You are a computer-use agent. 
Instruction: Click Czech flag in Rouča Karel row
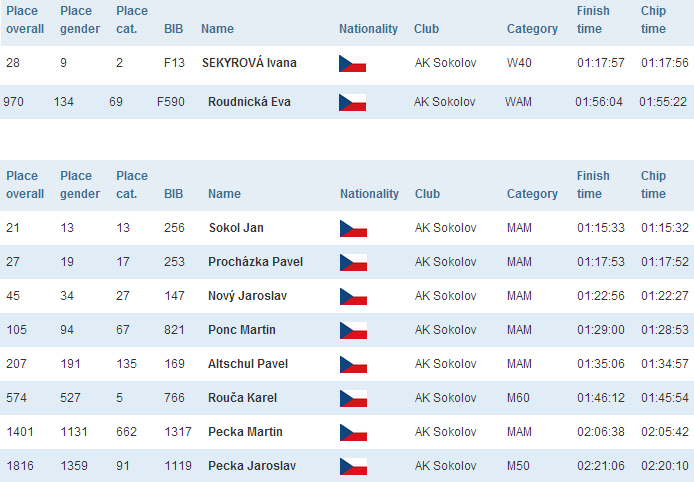(353, 398)
